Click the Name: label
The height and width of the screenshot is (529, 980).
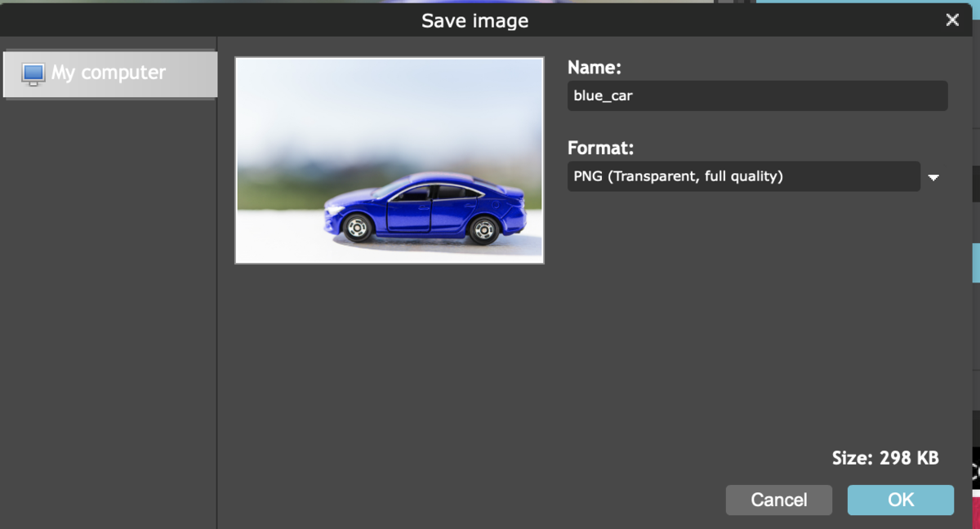(x=595, y=68)
